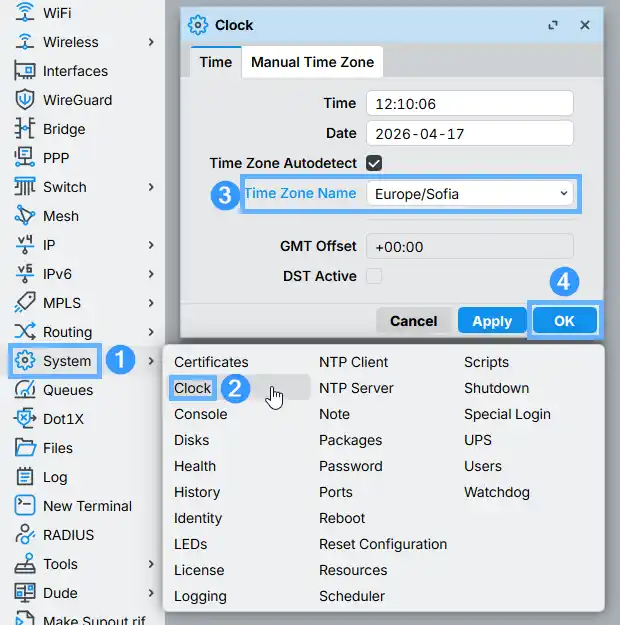
Task: Select the Interfaces icon in sidebar
Action: coord(25,71)
